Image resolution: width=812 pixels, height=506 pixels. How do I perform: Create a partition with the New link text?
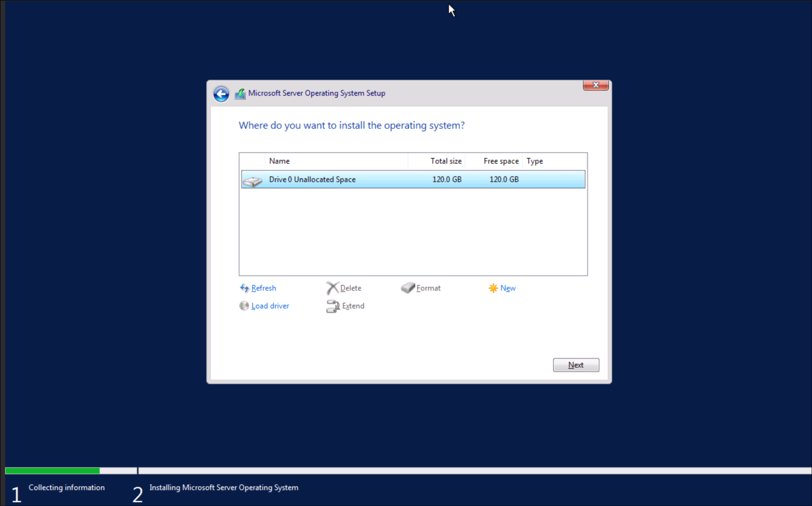508,288
